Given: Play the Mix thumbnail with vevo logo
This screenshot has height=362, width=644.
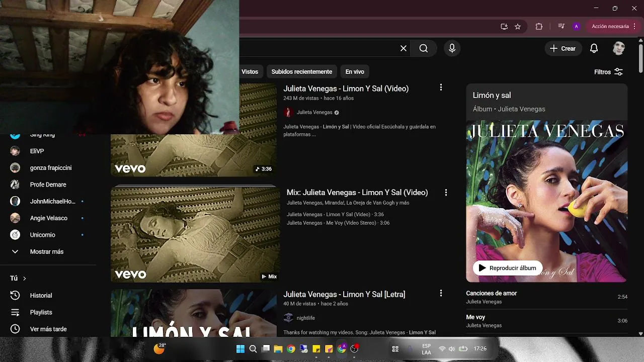Looking at the screenshot, I should 195,234.
